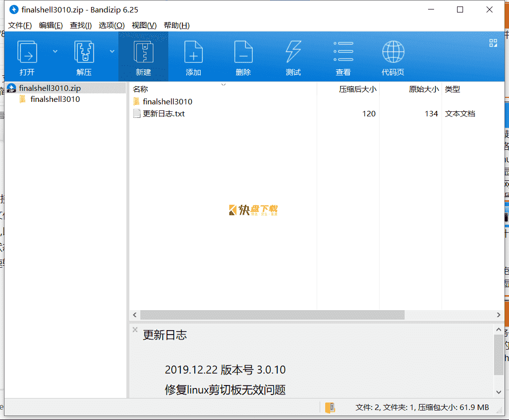
Task: Select finalshell3010 folder in file list
Action: 167,101
